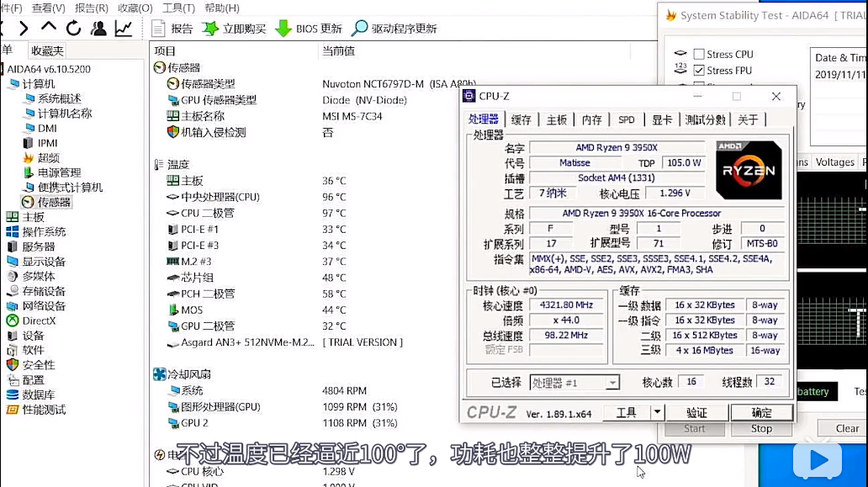Select the 传感器 sensor item in sidebar

[52, 201]
